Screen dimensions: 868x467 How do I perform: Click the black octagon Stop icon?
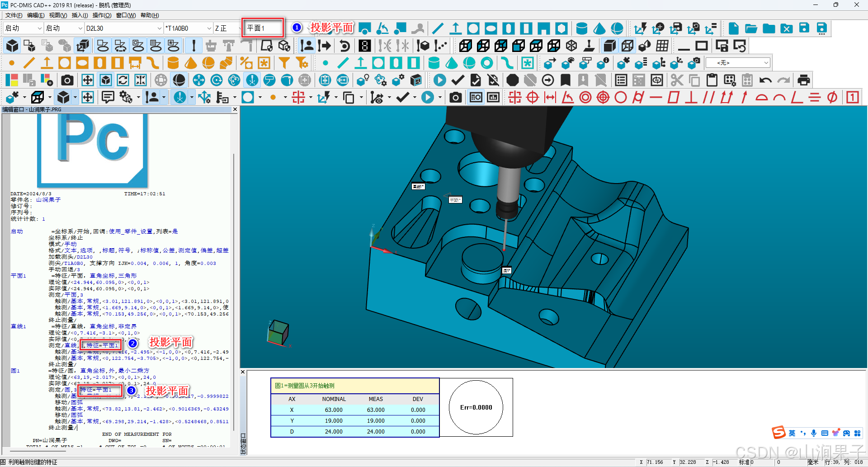tap(512, 80)
